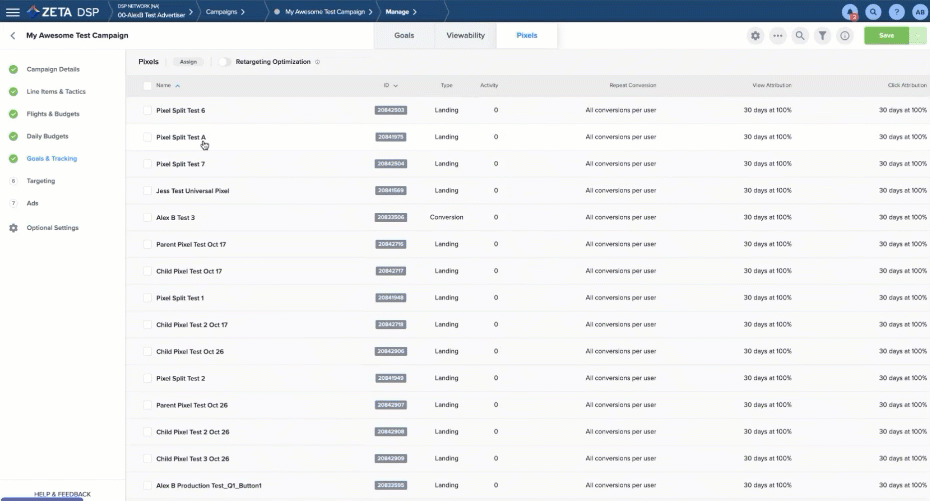Open Targeting in the left sidebar

tap(41, 181)
